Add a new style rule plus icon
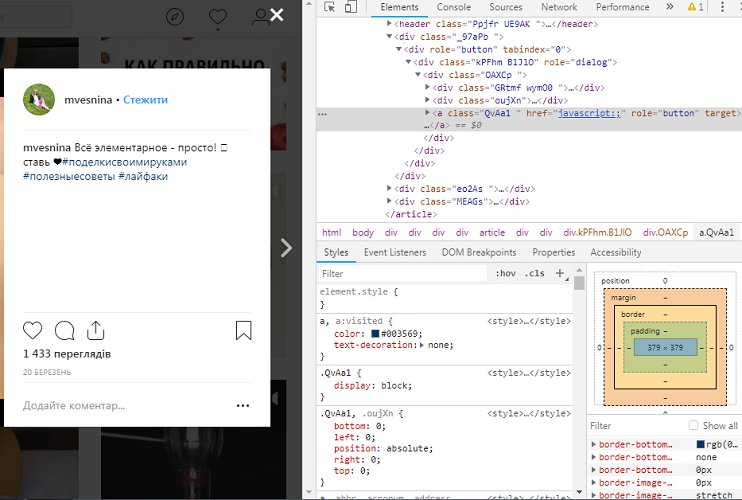 (x=560, y=273)
